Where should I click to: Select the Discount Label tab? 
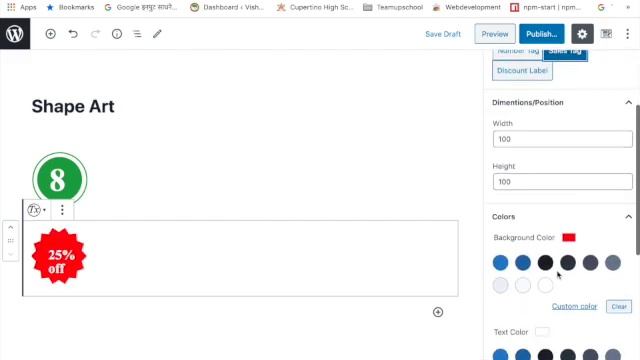(x=522, y=71)
